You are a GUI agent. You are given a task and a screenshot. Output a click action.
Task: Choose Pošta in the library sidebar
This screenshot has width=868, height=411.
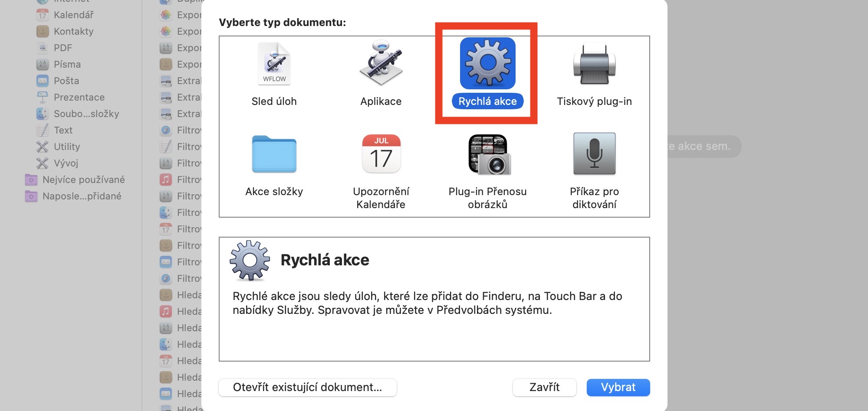(66, 81)
